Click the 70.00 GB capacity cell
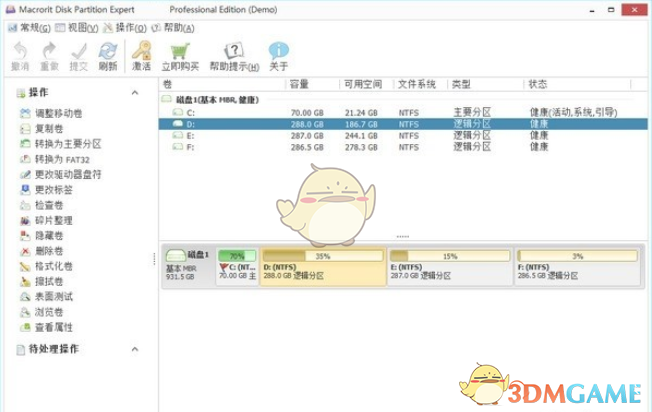The image size is (652, 412). coord(307,113)
